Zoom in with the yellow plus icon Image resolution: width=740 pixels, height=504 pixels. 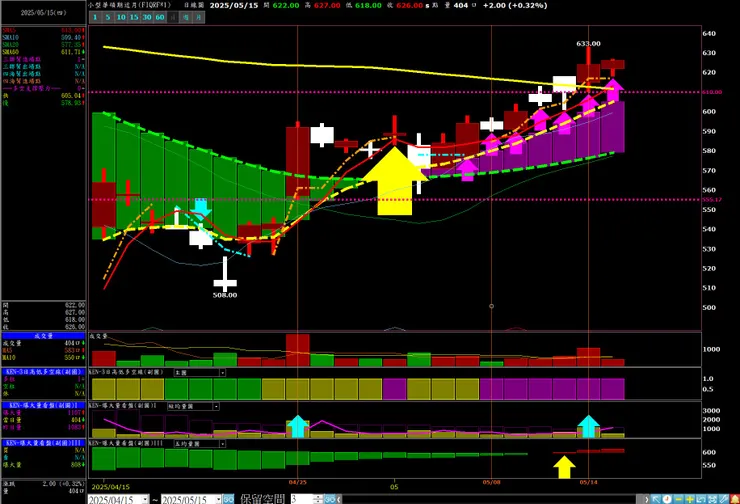690,499
